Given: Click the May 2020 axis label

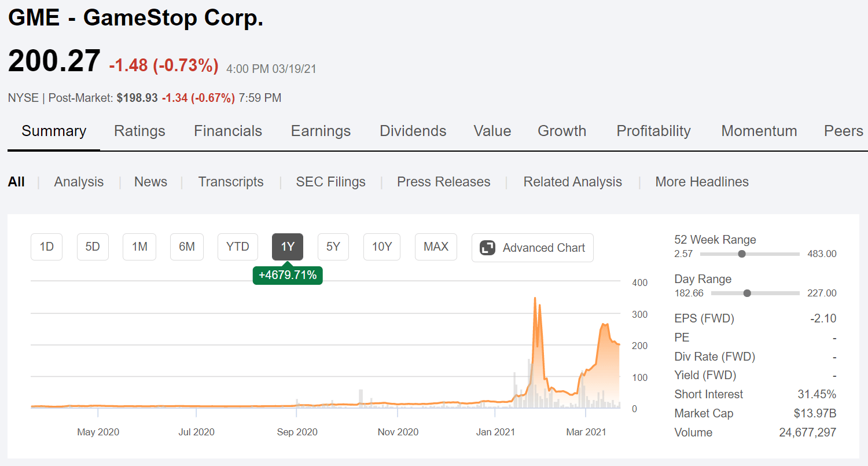Looking at the screenshot, I should pyautogui.click(x=98, y=432).
